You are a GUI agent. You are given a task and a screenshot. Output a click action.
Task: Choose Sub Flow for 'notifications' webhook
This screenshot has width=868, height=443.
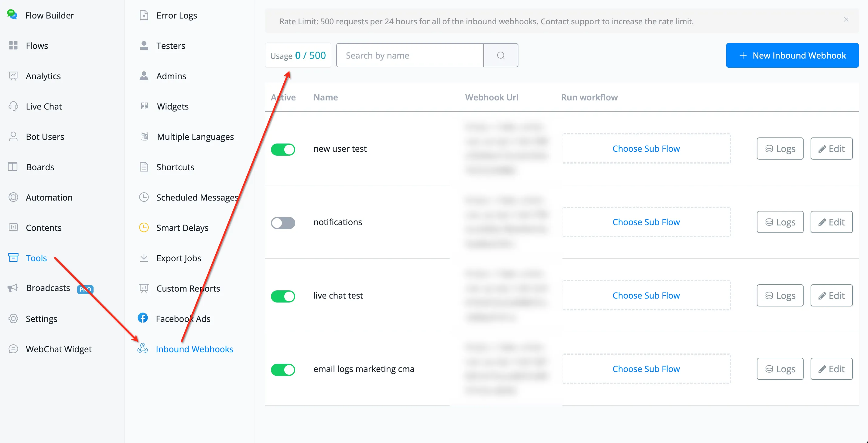pos(646,222)
